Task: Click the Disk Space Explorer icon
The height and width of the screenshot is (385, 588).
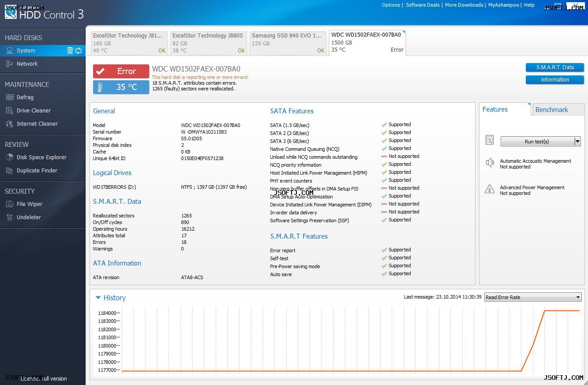Action: pos(9,157)
